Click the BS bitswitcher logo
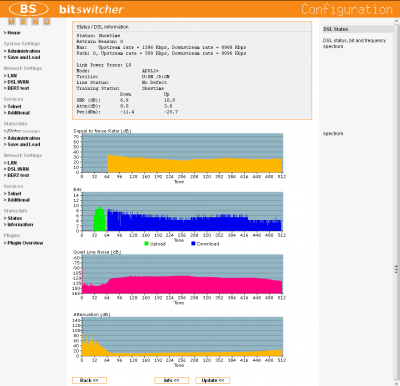 [x=66, y=9]
